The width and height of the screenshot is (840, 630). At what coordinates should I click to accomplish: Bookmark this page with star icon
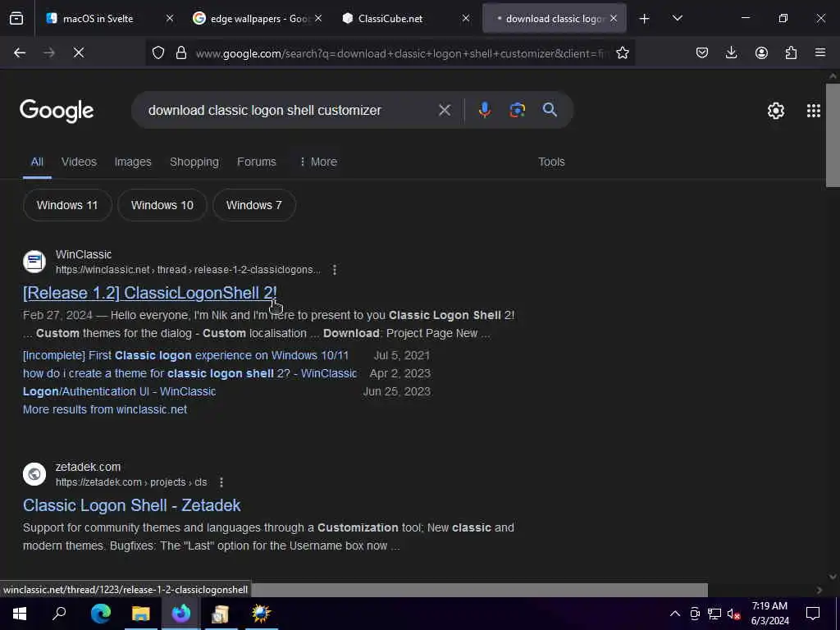coord(622,52)
